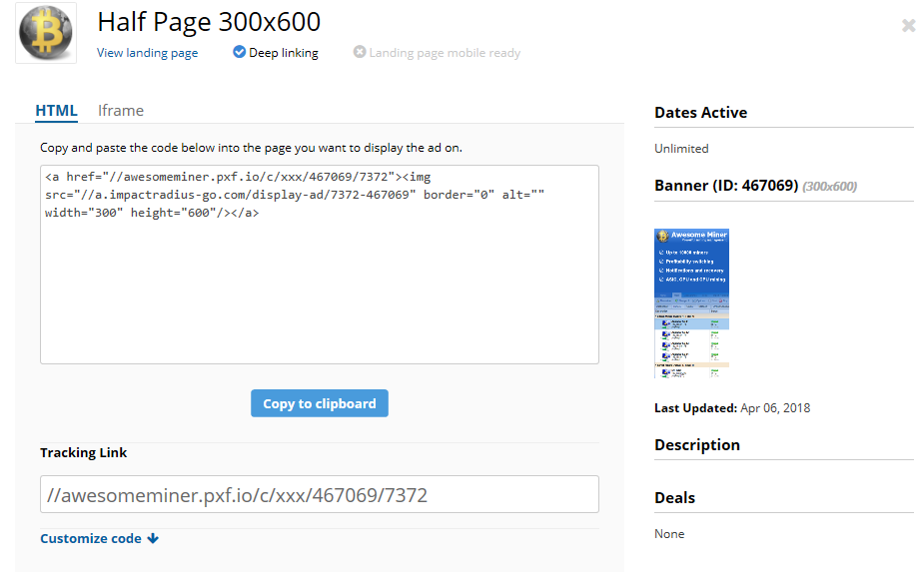Click Landing page mobile ready text
924x585 pixels.
click(445, 53)
